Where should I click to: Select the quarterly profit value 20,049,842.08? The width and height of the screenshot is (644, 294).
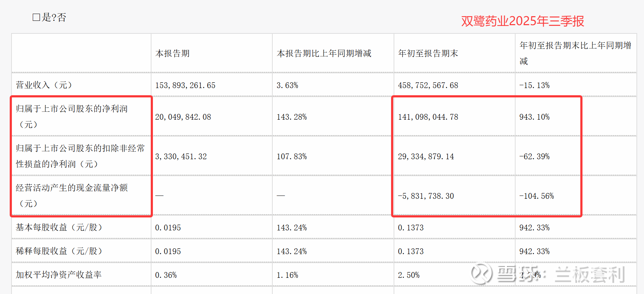coord(183,117)
